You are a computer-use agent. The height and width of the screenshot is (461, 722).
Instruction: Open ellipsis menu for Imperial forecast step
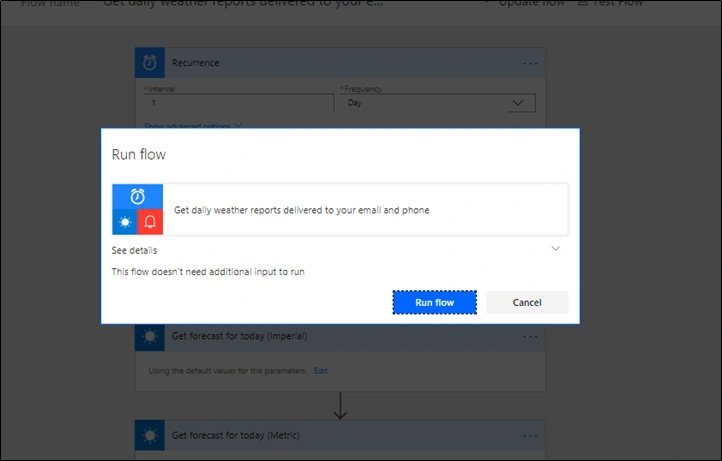pos(530,337)
